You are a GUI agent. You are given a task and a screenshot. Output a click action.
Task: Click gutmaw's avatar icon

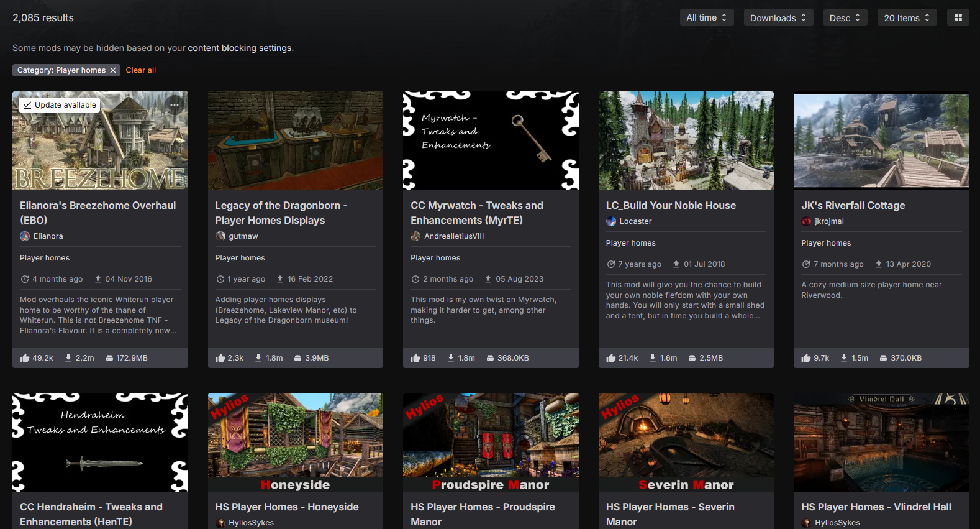[220, 236]
